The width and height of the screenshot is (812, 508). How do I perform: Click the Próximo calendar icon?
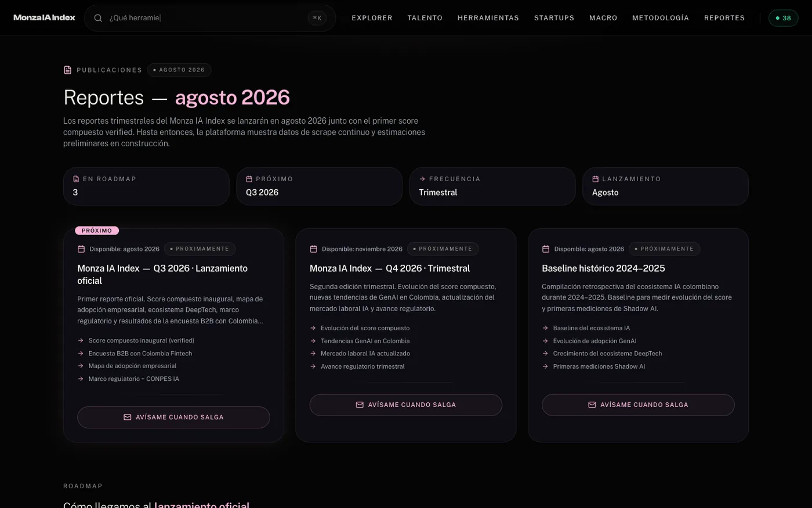[249, 179]
